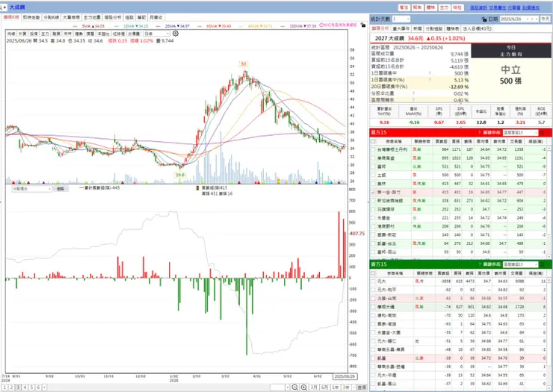Open chart settings gear icon

[x=176, y=34]
